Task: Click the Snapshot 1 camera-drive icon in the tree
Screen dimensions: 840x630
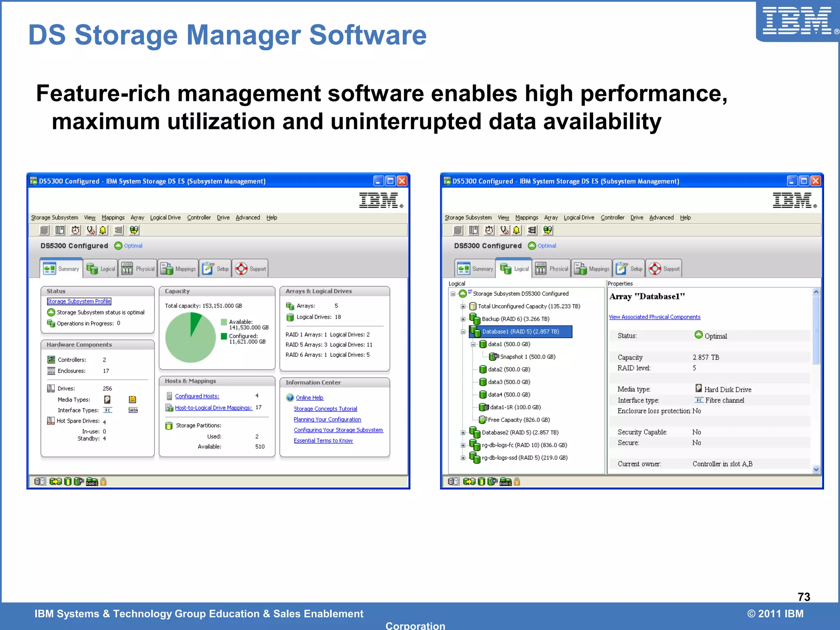Action: 494,357
